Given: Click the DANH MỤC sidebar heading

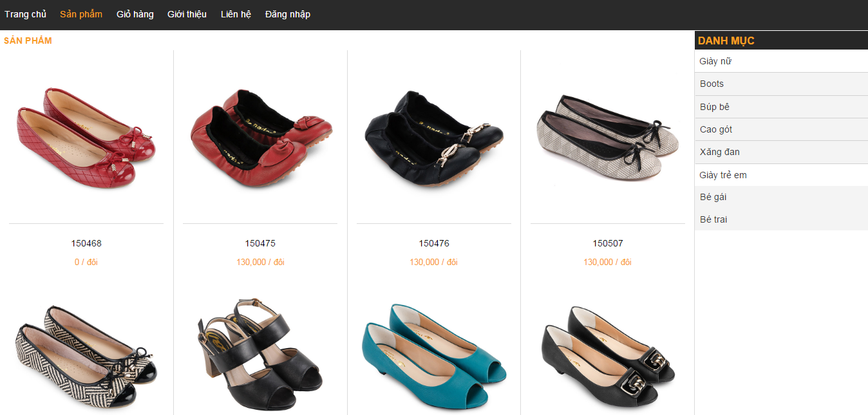Looking at the screenshot, I should click(726, 41).
